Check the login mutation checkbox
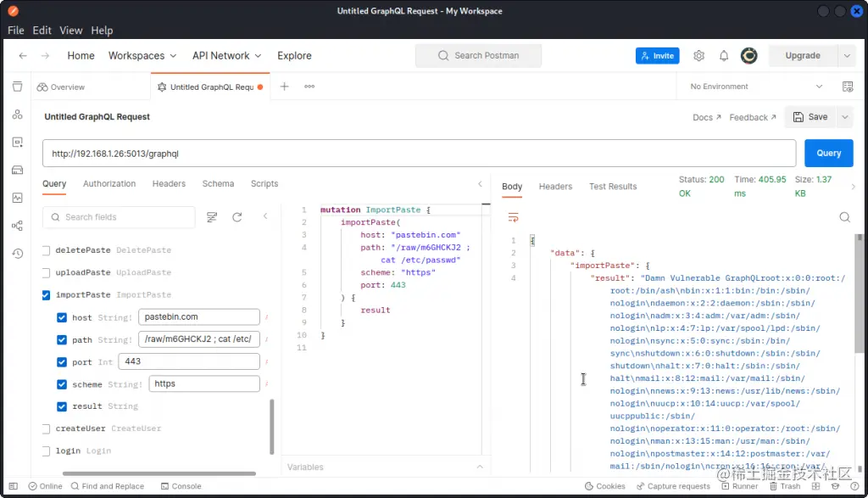Image resolution: width=868 pixels, height=498 pixels. (x=46, y=450)
